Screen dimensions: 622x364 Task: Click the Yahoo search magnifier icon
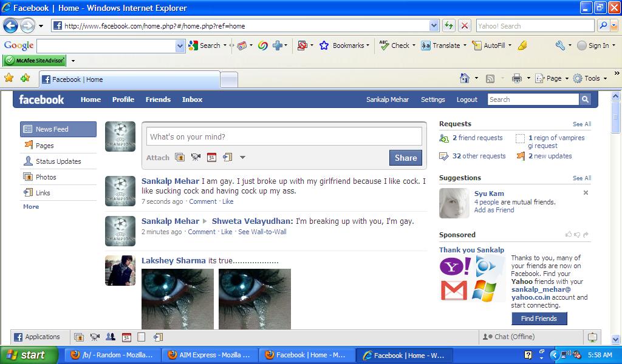point(603,25)
